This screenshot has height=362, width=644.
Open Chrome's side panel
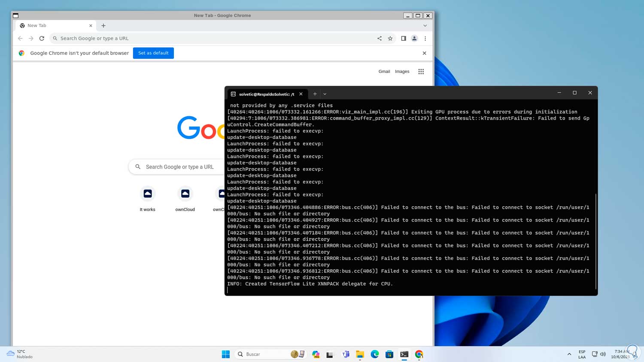click(x=404, y=39)
